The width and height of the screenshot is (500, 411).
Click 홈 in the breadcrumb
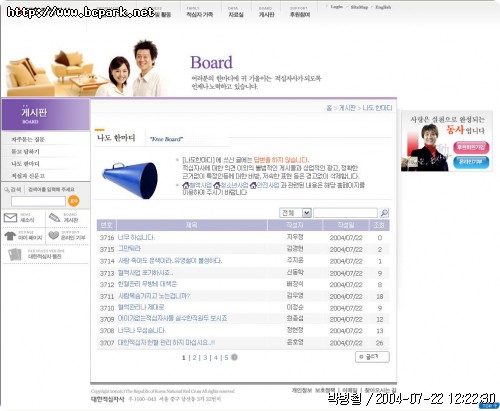coord(329,108)
